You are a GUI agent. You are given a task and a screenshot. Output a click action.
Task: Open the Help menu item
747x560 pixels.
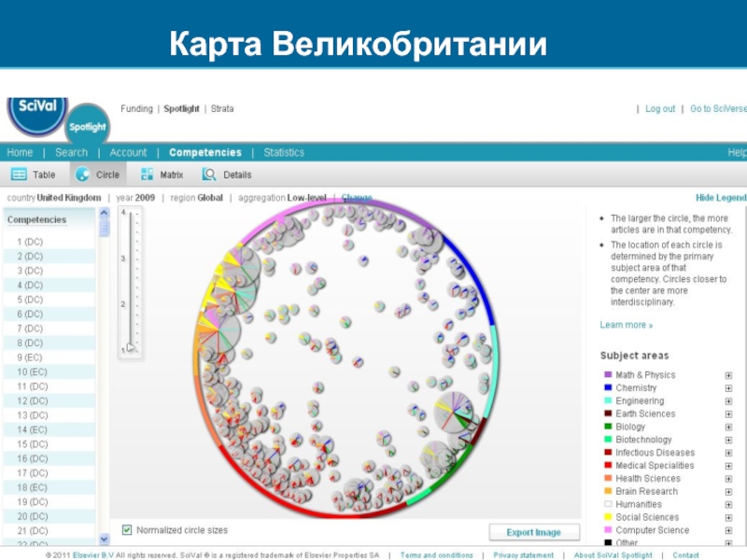coord(737,152)
